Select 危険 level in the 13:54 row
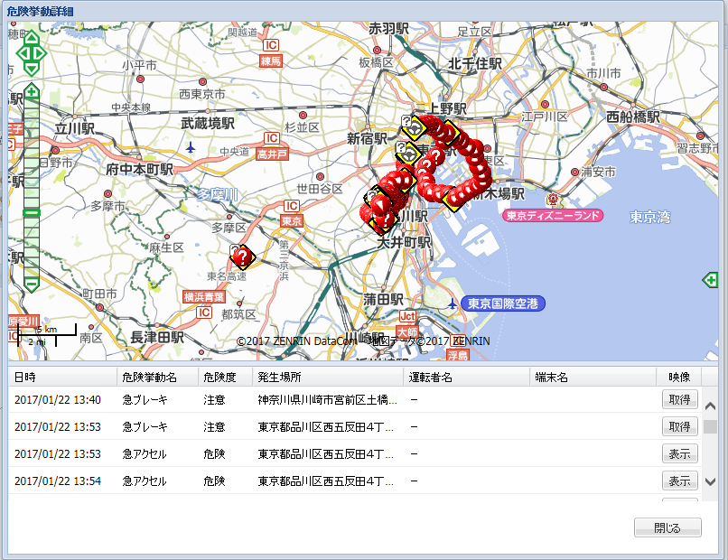Screen dimensions: 728x560 tap(214, 481)
